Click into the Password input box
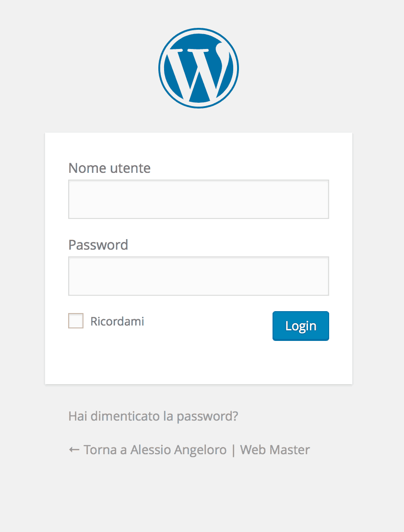 (198, 276)
